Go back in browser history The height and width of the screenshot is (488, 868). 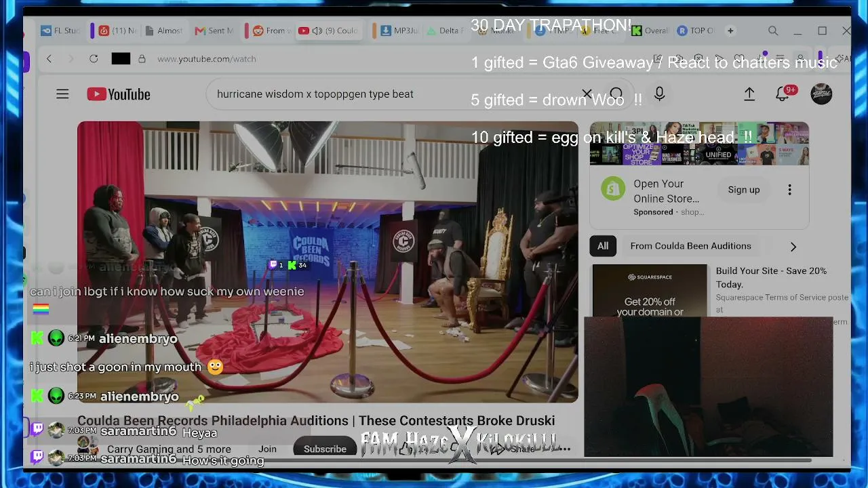[x=49, y=59]
